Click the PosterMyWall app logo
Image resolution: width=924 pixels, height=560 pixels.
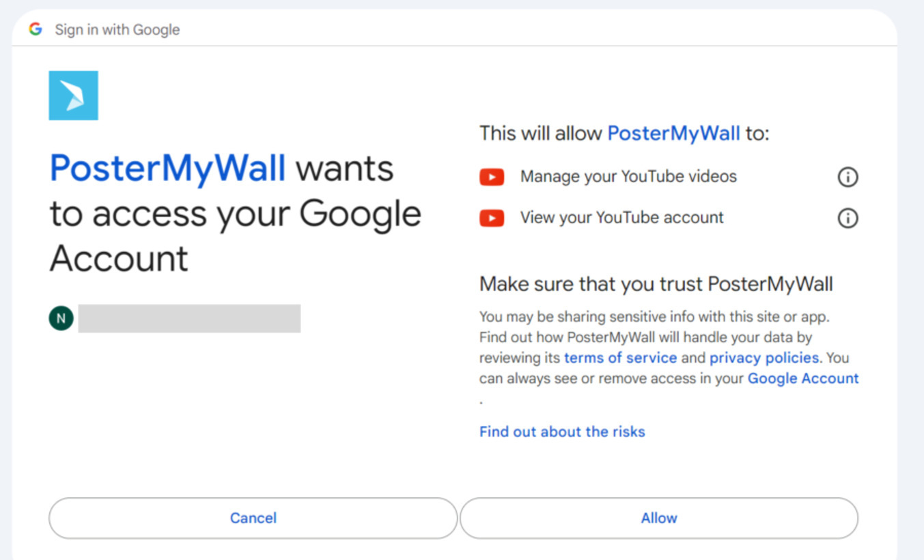pos(73,96)
